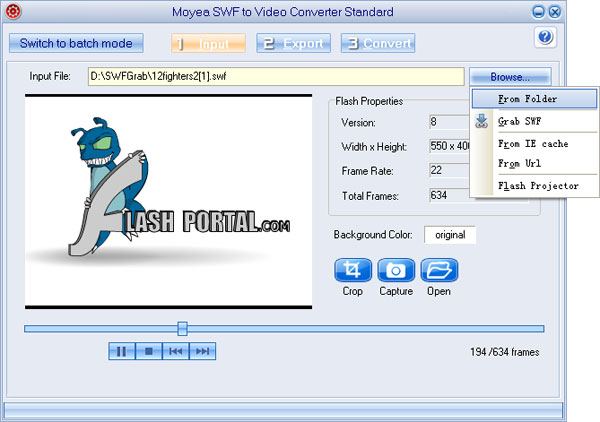Screen dimensions: 600x422
Task: Click the frame position slider thumb
Action: (183, 329)
